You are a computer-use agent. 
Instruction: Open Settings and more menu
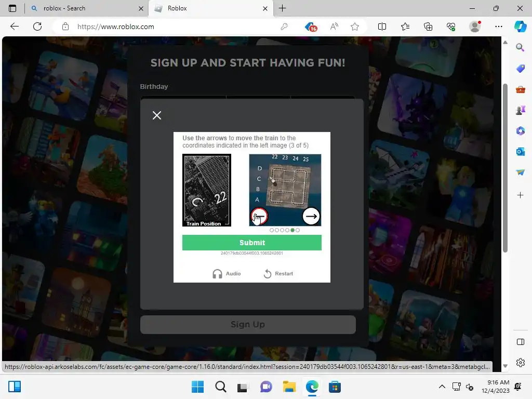click(x=498, y=26)
